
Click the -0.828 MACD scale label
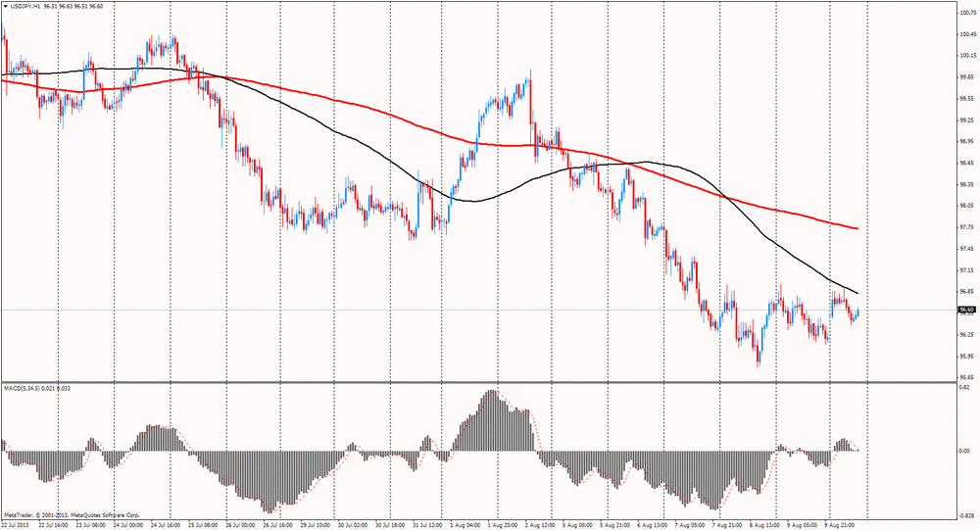pyautogui.click(x=966, y=515)
